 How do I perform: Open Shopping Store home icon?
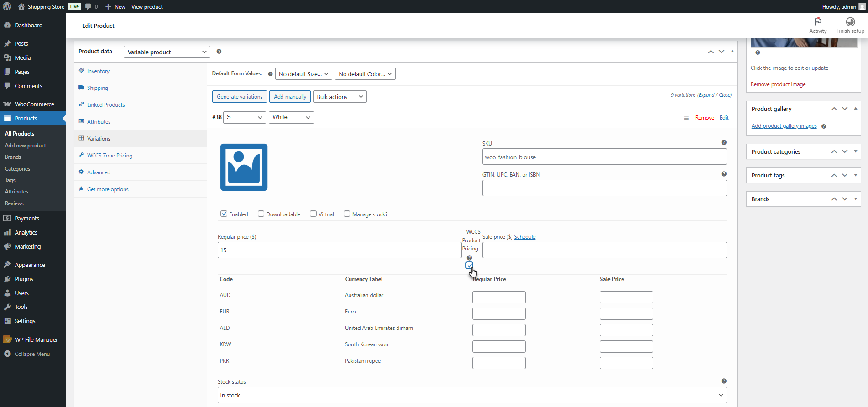(21, 6)
